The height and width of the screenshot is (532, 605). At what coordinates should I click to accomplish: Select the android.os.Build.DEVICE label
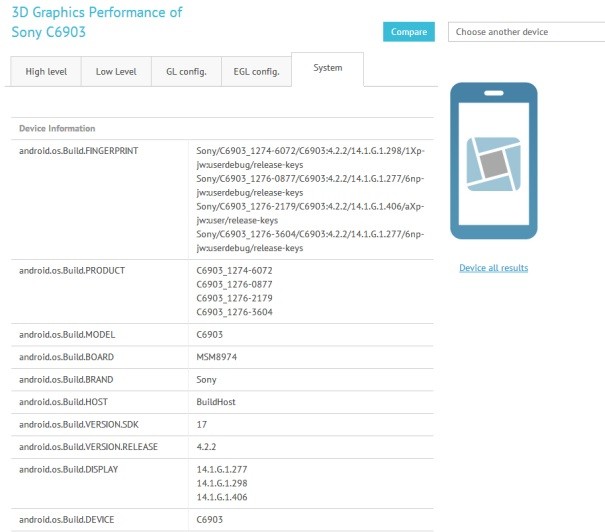tap(66, 520)
